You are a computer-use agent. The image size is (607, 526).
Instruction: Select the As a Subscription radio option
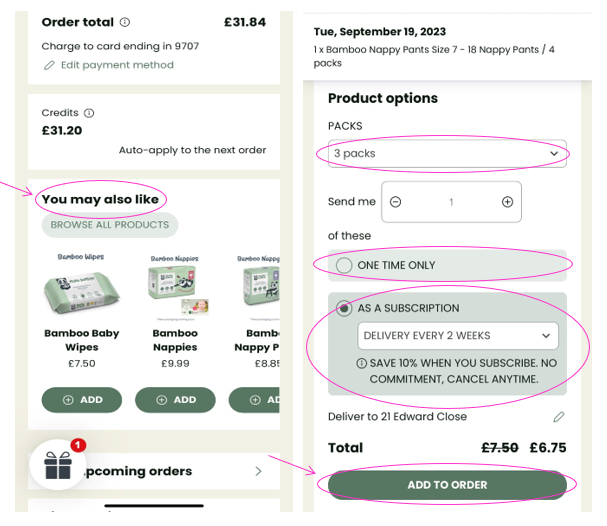point(345,309)
